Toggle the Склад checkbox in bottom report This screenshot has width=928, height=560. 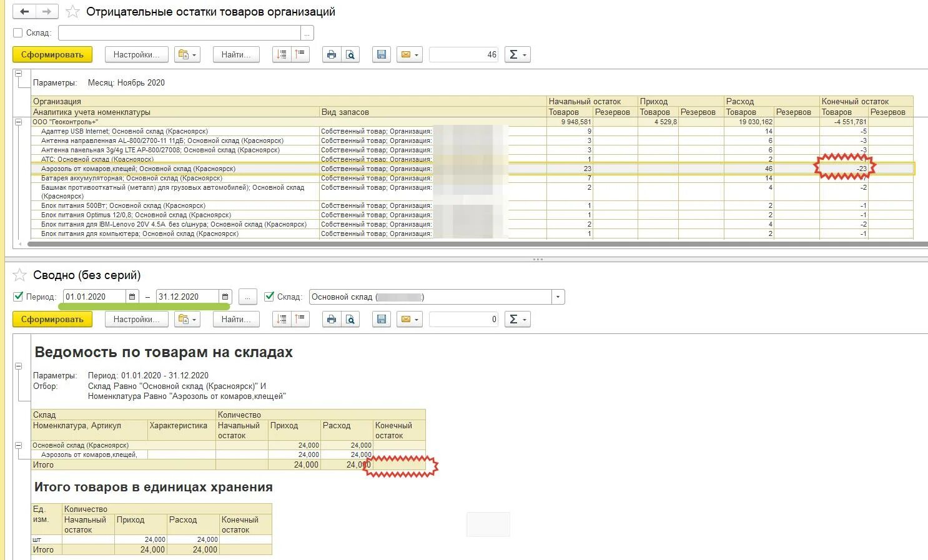pos(269,297)
